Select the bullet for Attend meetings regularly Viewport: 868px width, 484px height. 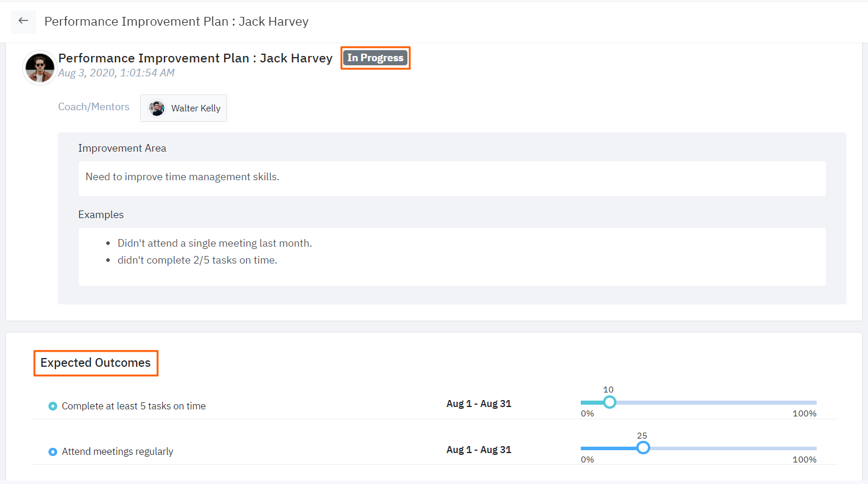[53, 451]
